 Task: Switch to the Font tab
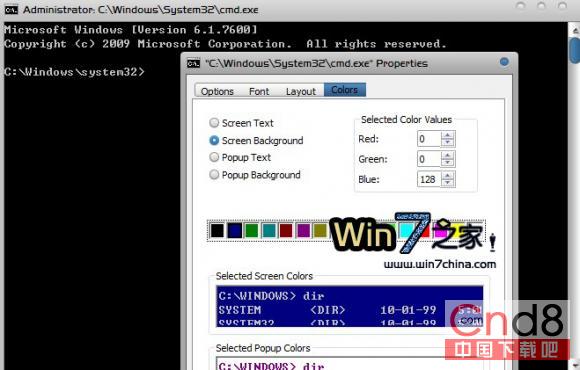pos(259,91)
